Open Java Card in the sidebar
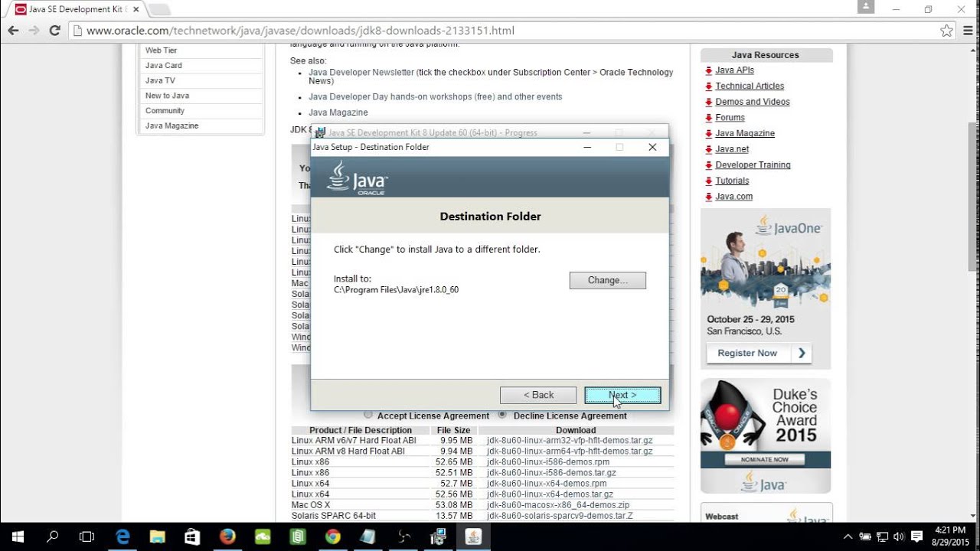Viewport: 980px width, 551px height. coord(164,65)
